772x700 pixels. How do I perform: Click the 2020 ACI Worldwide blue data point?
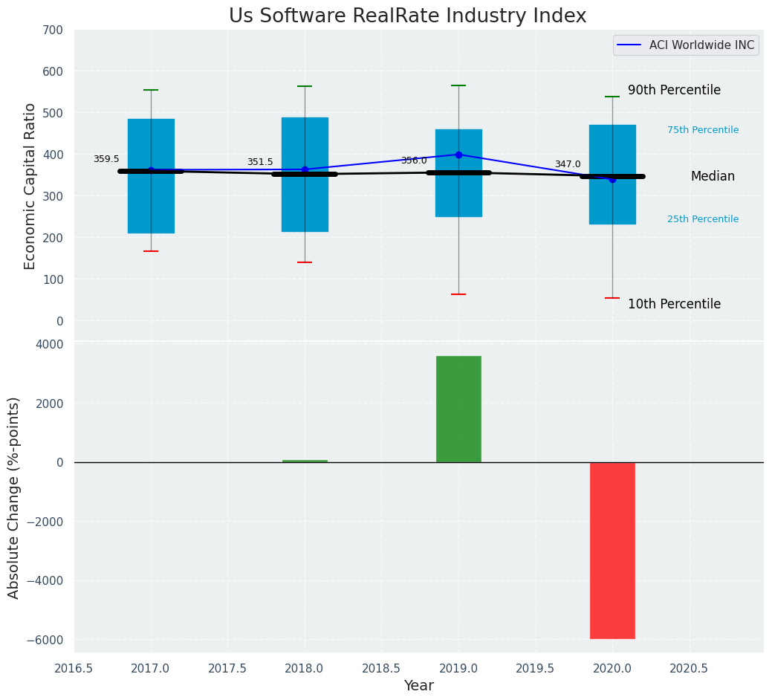[612, 179]
